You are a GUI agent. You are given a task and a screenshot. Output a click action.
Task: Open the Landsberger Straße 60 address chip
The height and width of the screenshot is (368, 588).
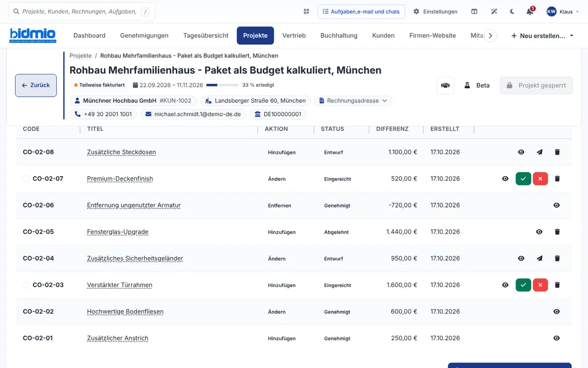pyautogui.click(x=255, y=101)
